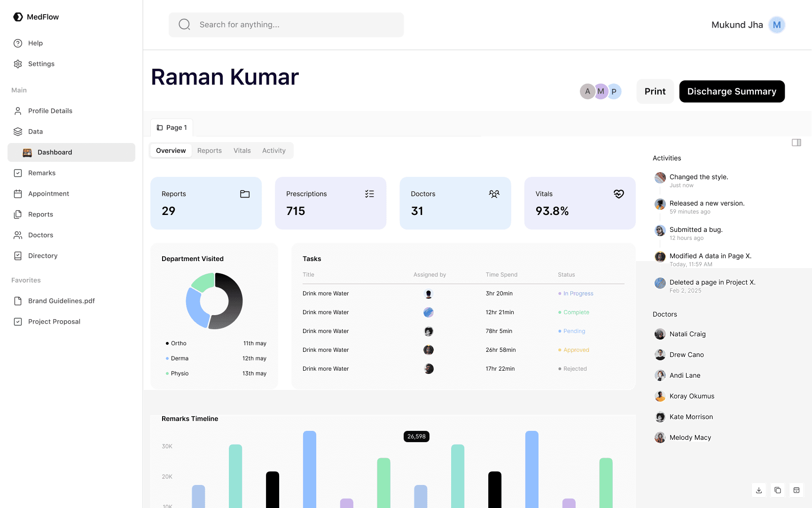Switch to the Activity tab
The image size is (812, 508).
274,151
